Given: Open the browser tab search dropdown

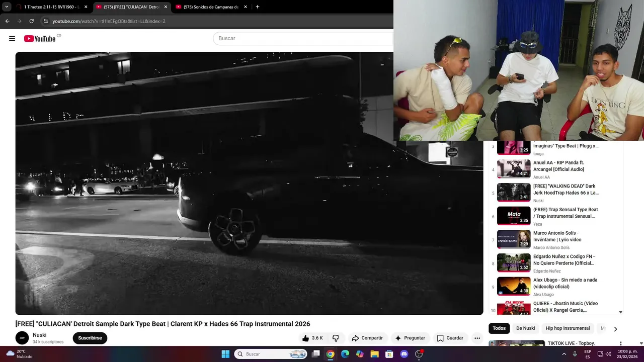Looking at the screenshot, I should tap(7, 7).
